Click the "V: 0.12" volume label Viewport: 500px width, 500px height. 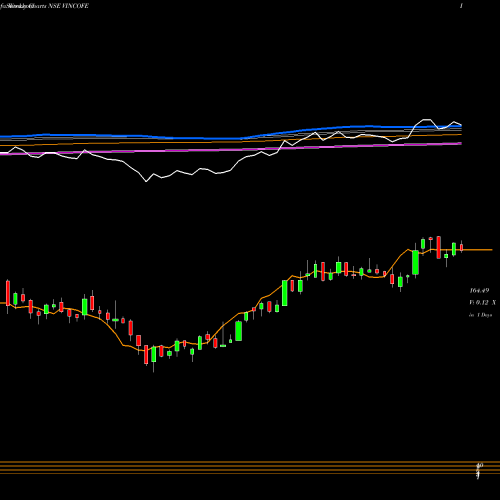[479, 303]
